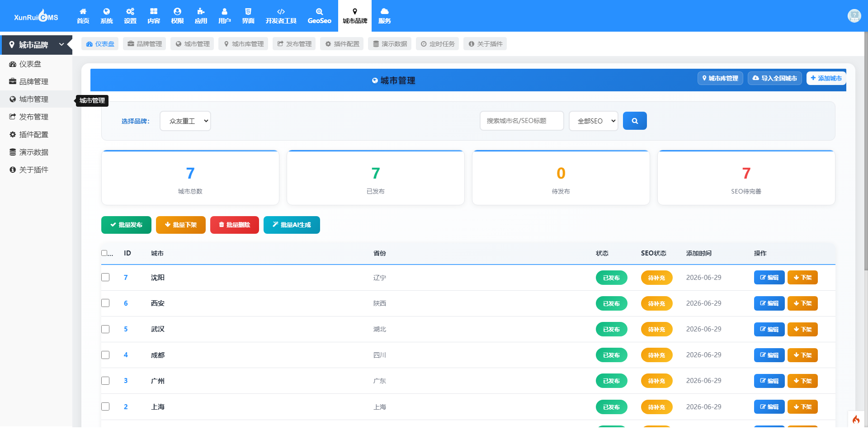Open 仪表盘 in left sidebar
Screen dimensions: 868x430
[36, 64]
